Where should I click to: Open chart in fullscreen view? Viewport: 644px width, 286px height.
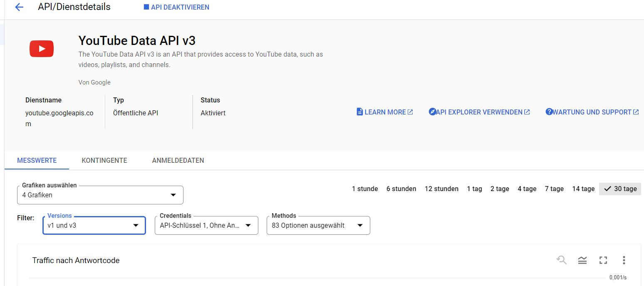[603, 260]
